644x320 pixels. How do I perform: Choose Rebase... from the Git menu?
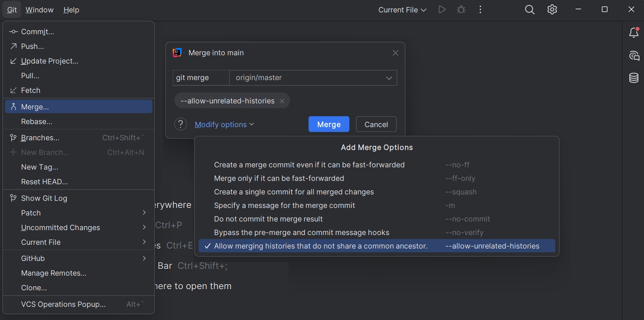coord(79,121)
